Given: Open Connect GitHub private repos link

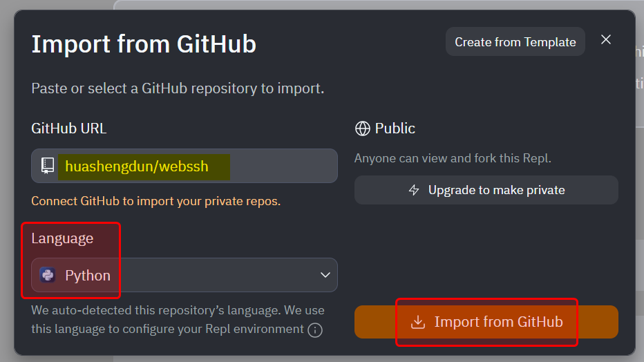Looking at the screenshot, I should 155,202.
